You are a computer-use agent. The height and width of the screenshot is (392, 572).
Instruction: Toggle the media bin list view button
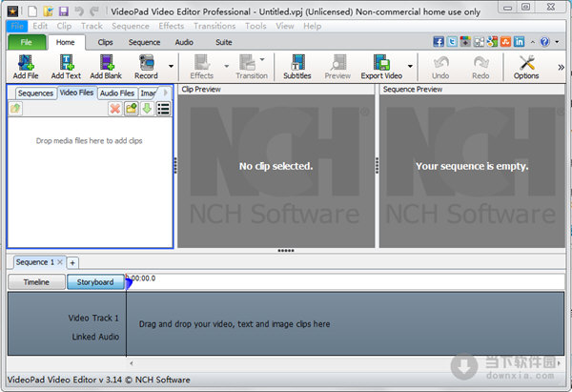pos(163,109)
